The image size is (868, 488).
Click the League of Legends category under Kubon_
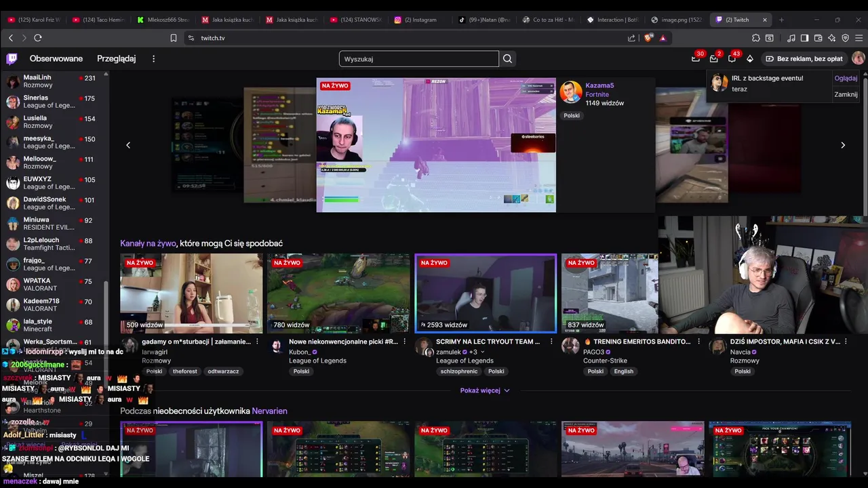tap(317, 361)
